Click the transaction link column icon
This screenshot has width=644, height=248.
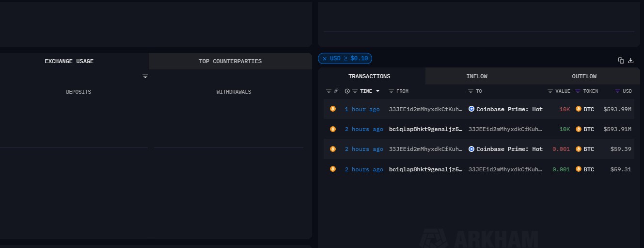[x=336, y=91]
